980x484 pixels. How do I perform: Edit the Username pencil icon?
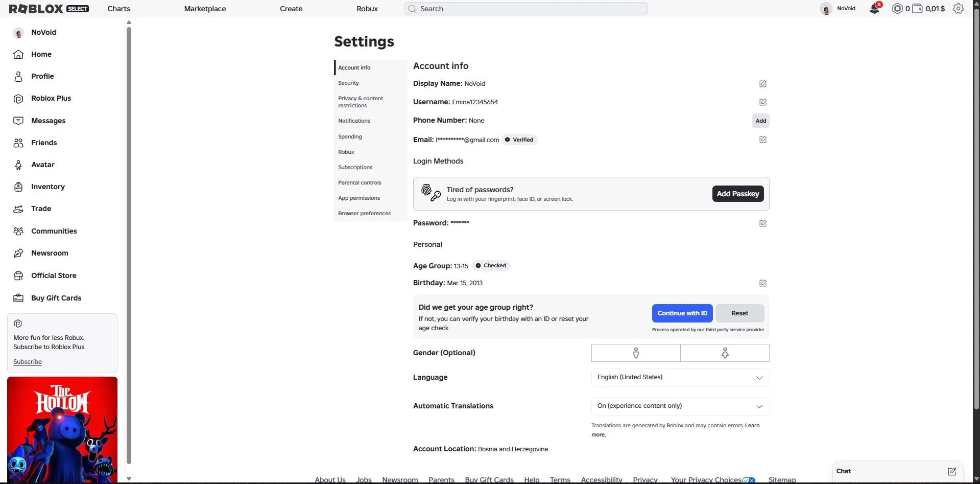point(763,102)
